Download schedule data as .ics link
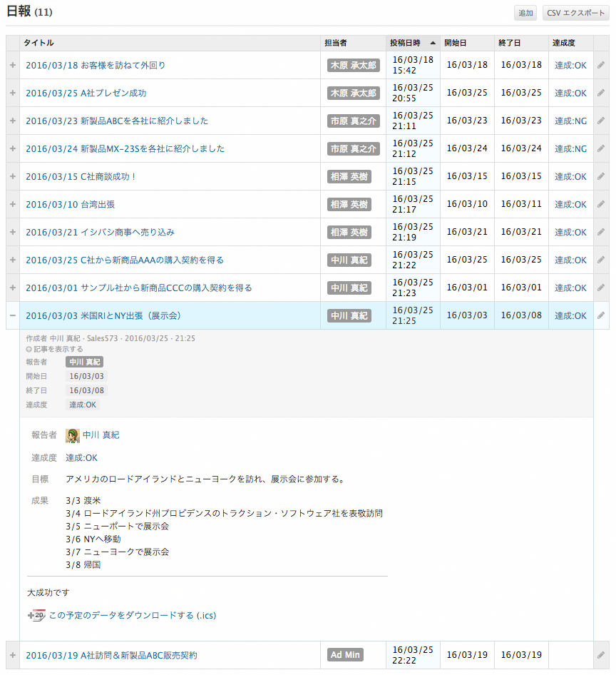This screenshot has width=616, height=675. (x=132, y=615)
